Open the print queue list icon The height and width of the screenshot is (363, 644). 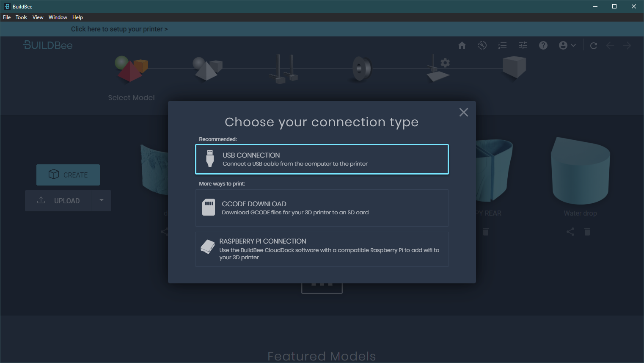503,45
